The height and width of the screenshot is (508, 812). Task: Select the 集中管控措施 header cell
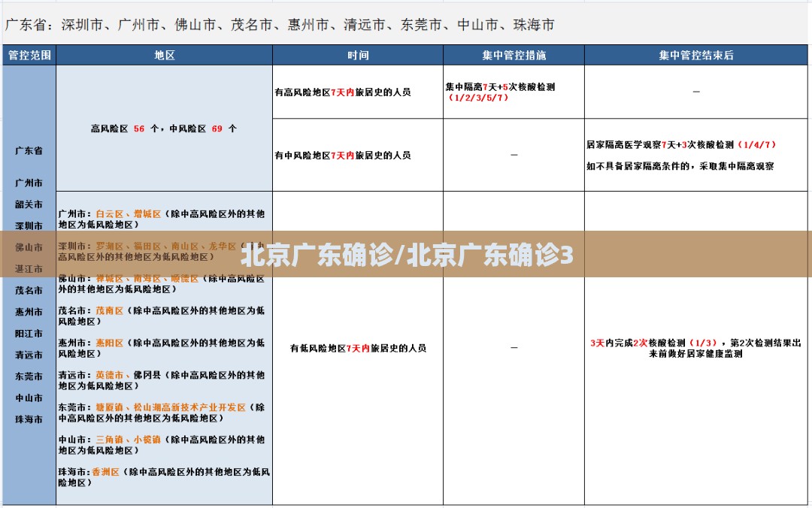pos(514,55)
